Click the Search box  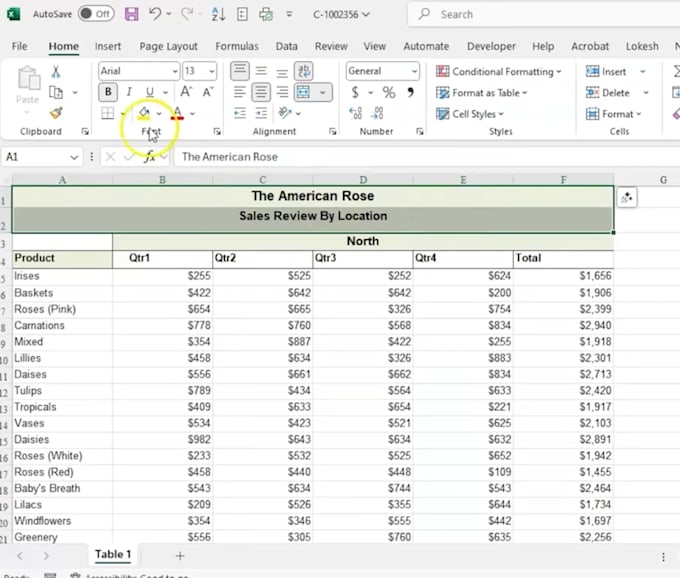tap(543, 14)
